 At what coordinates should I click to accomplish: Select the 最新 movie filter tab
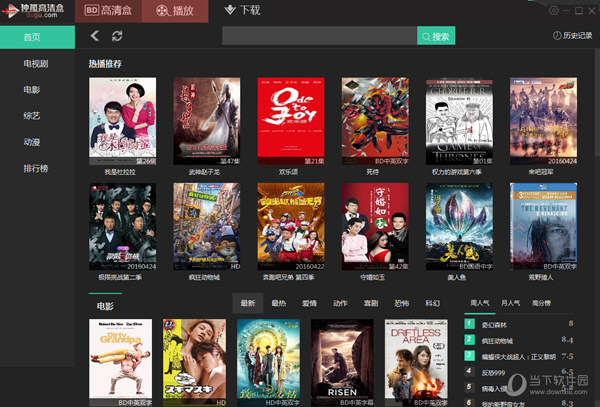click(x=248, y=303)
